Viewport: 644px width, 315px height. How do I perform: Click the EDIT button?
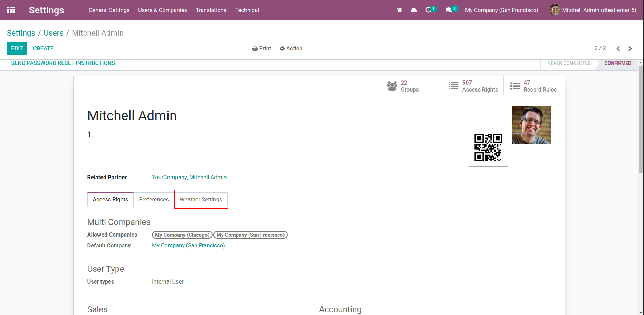pos(17,49)
